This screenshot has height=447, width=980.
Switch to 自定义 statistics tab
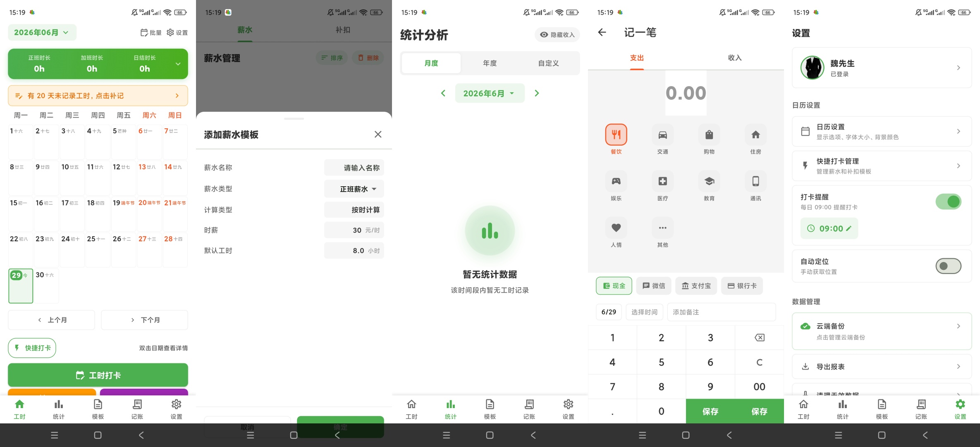click(548, 63)
